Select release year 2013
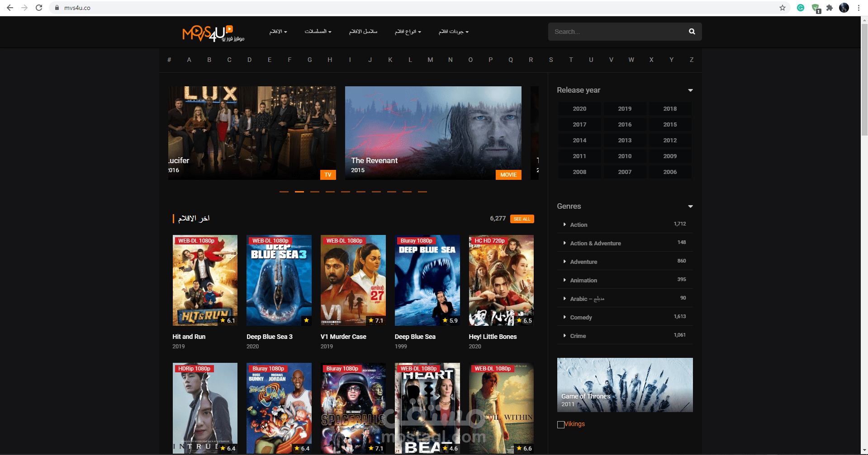868x455 pixels. (x=625, y=141)
